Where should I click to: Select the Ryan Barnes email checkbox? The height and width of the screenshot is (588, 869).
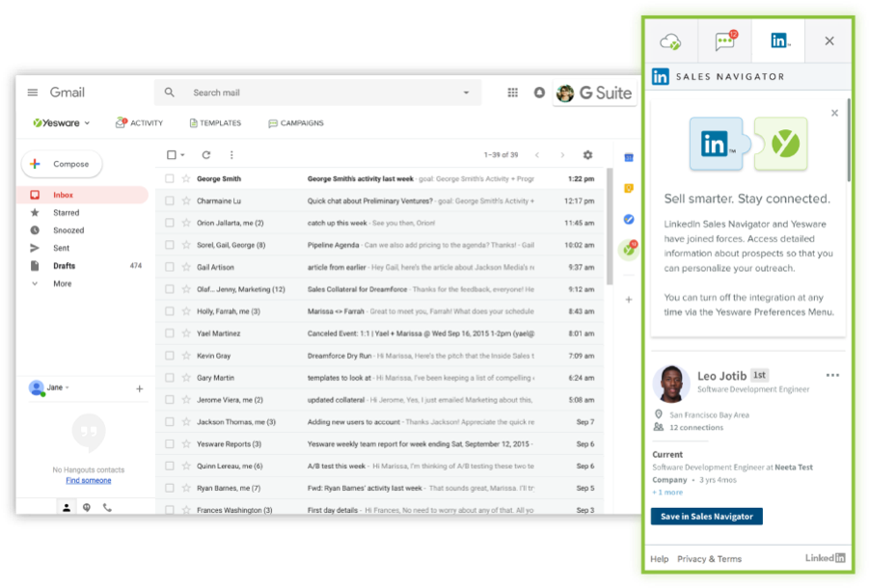click(170, 489)
